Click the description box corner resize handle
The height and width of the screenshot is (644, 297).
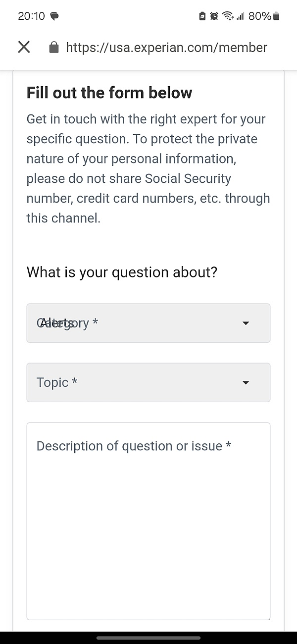coord(267,617)
